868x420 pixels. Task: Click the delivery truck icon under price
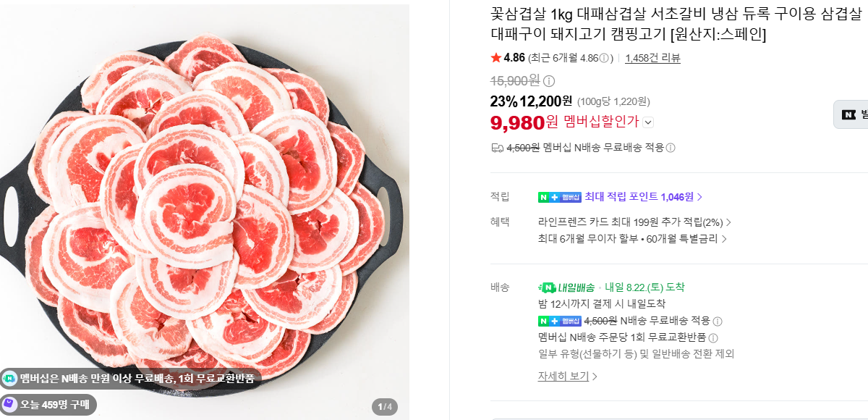[497, 148]
